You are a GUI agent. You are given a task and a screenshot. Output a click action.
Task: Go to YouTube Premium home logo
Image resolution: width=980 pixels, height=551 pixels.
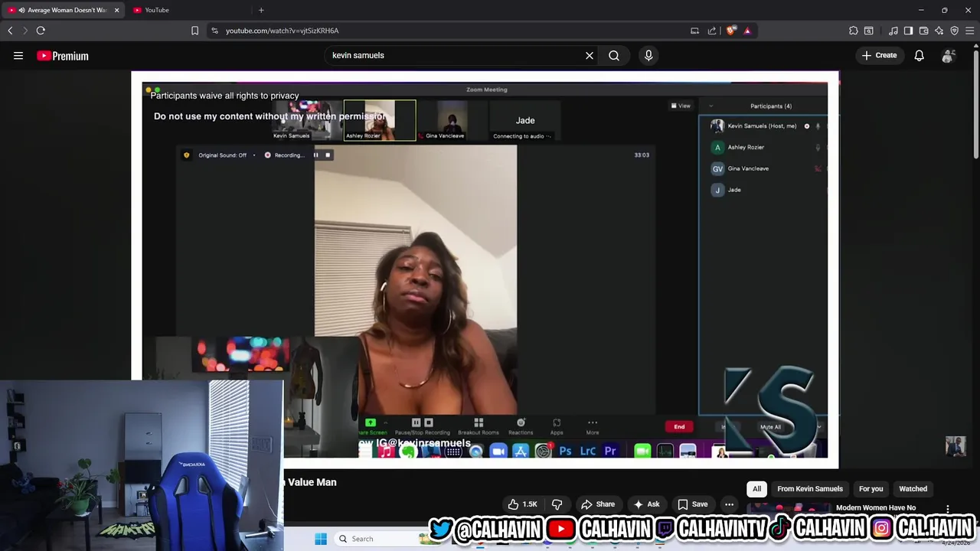click(63, 56)
